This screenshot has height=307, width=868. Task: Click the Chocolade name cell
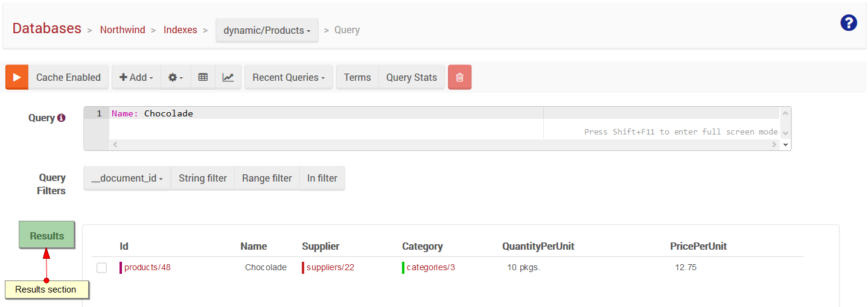(266, 267)
